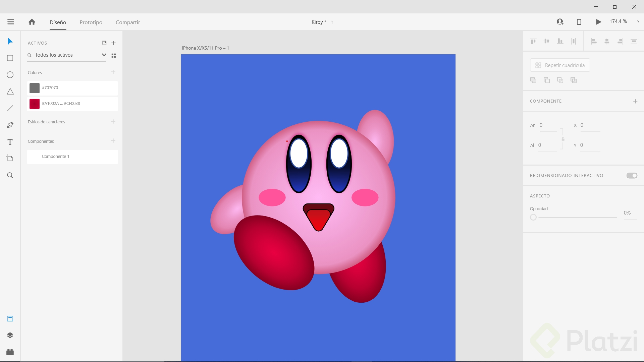Switch to the Prototipo tab
The height and width of the screenshot is (362, 644).
pyautogui.click(x=91, y=22)
